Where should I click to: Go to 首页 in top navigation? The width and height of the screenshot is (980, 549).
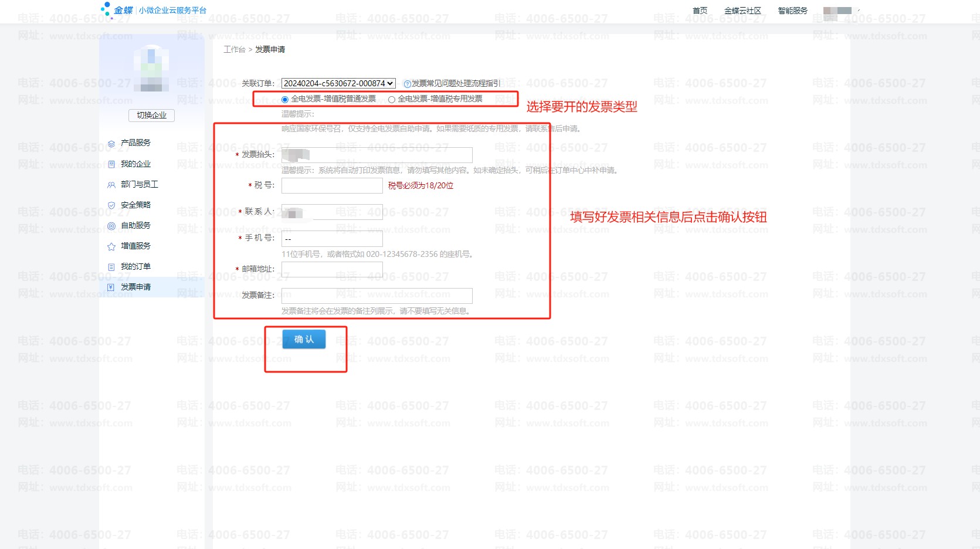click(x=700, y=11)
